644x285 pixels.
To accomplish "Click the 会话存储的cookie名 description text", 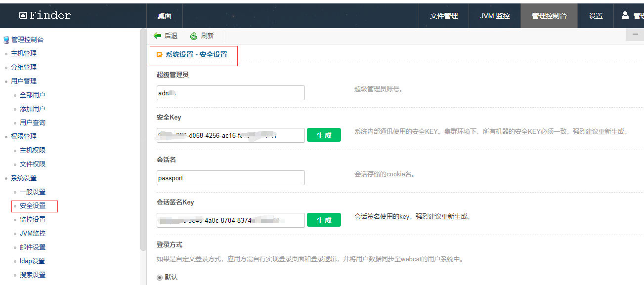I will click(x=385, y=174).
